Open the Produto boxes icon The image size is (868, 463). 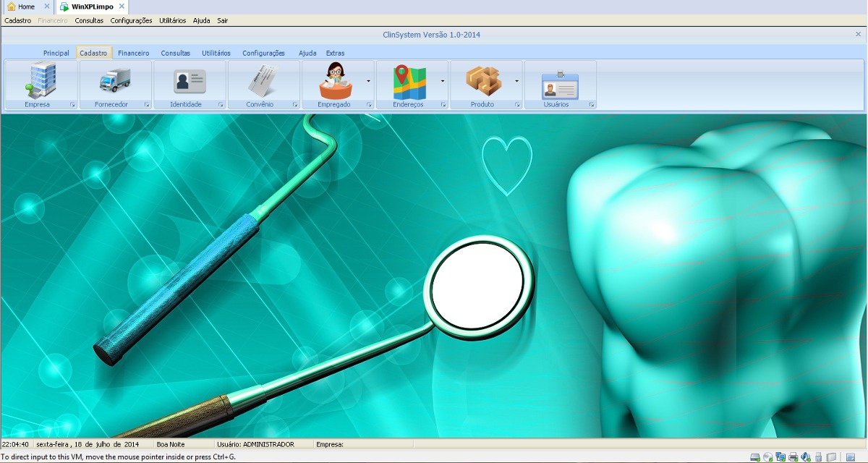click(483, 80)
